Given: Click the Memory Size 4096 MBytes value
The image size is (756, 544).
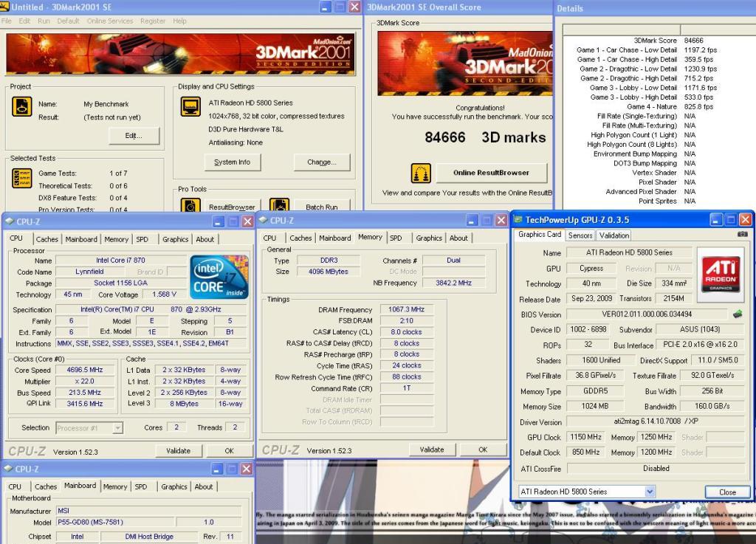Looking at the screenshot, I should tap(329, 272).
